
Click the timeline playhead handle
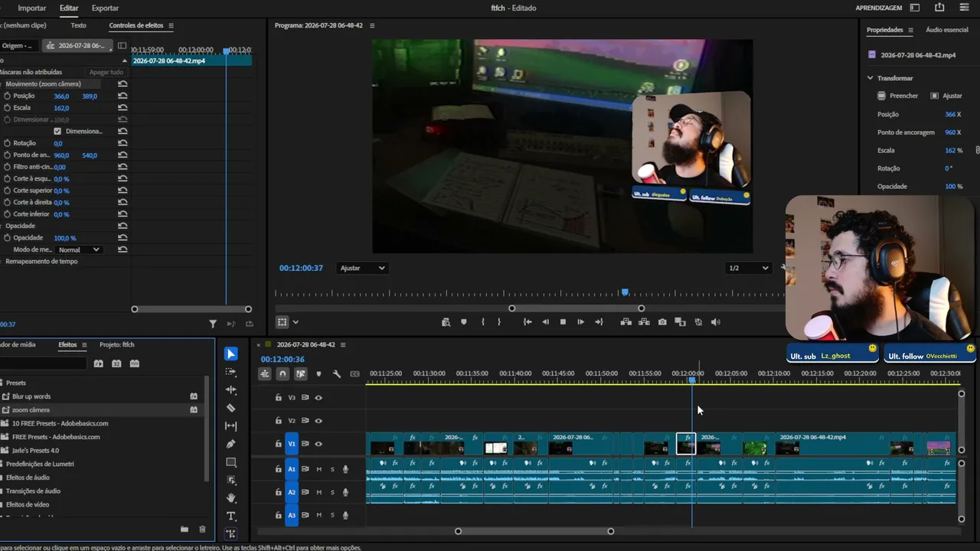coord(692,380)
